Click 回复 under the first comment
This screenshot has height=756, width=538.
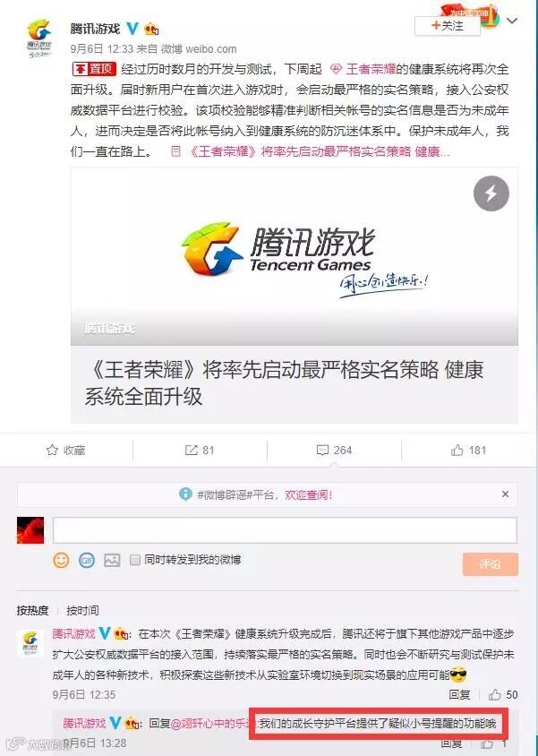[459, 694]
